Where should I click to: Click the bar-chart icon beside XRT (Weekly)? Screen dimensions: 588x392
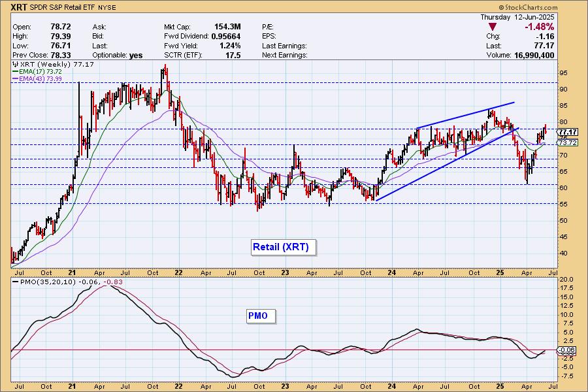coord(16,64)
